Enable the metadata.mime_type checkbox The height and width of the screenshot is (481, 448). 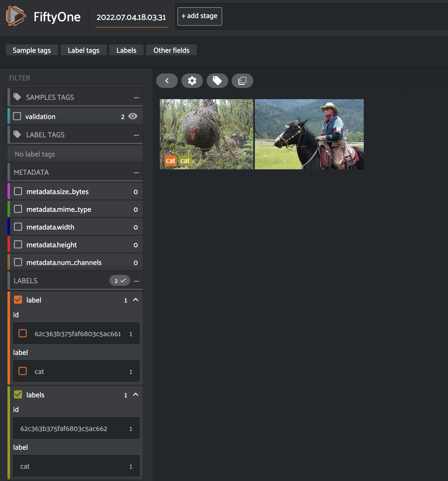point(18,209)
